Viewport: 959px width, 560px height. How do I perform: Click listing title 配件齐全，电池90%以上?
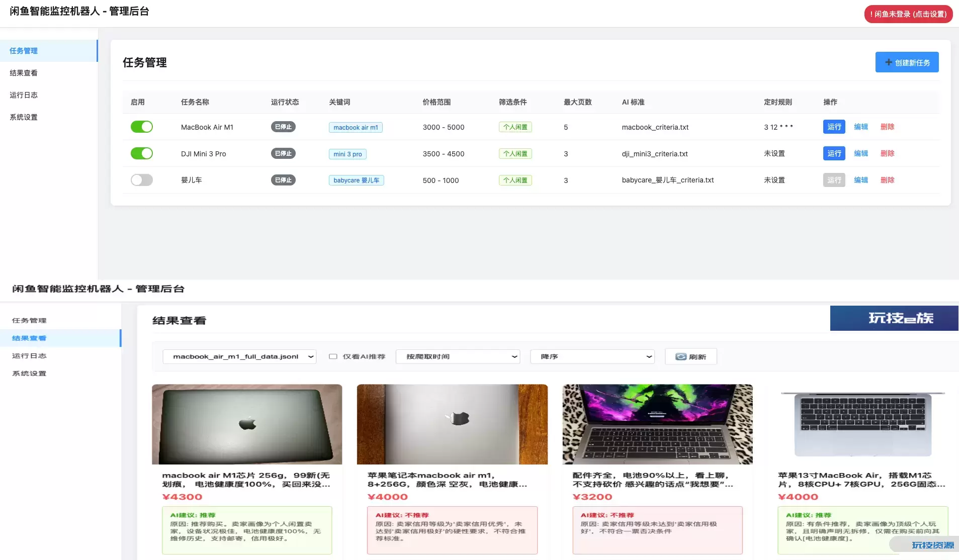pos(653,480)
